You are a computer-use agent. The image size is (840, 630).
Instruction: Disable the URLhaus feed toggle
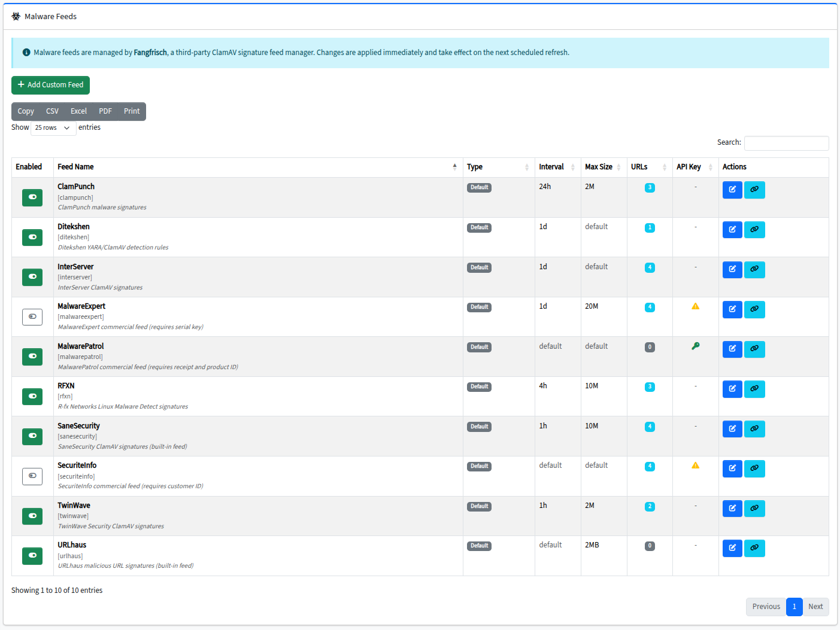click(x=32, y=556)
